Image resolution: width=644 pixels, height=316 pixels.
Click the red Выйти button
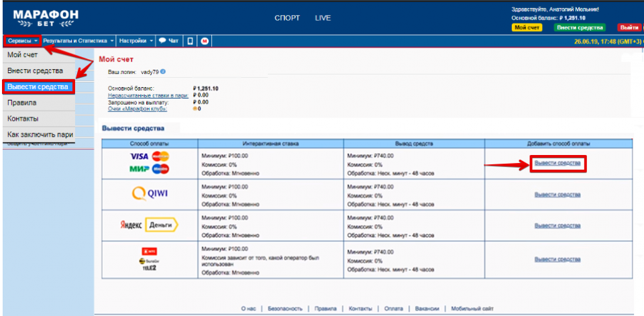[629, 28]
